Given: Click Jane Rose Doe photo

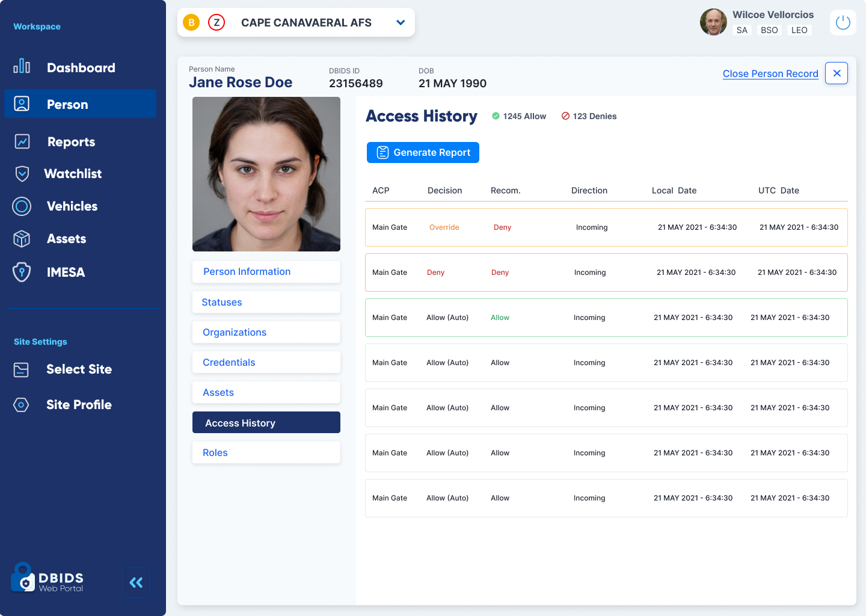Looking at the screenshot, I should click(266, 174).
